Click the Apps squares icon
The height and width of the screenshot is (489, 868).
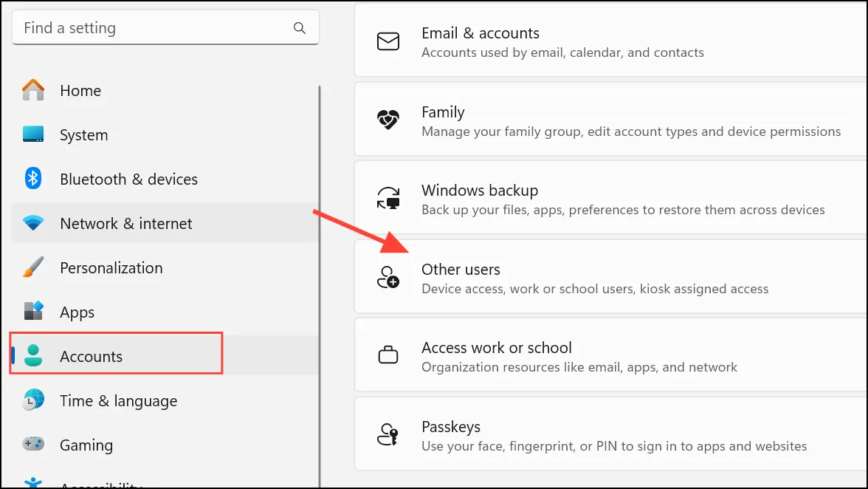pyautogui.click(x=33, y=311)
